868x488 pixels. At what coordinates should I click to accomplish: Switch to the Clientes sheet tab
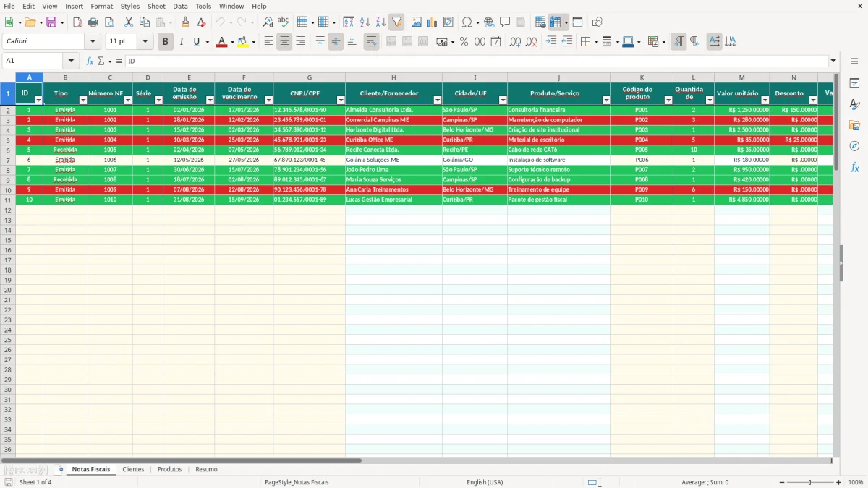(x=133, y=469)
